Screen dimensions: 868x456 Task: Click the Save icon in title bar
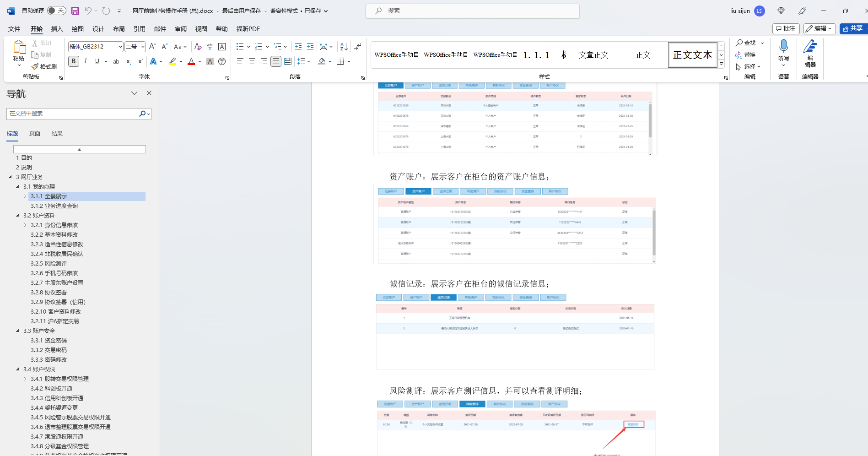(x=75, y=11)
